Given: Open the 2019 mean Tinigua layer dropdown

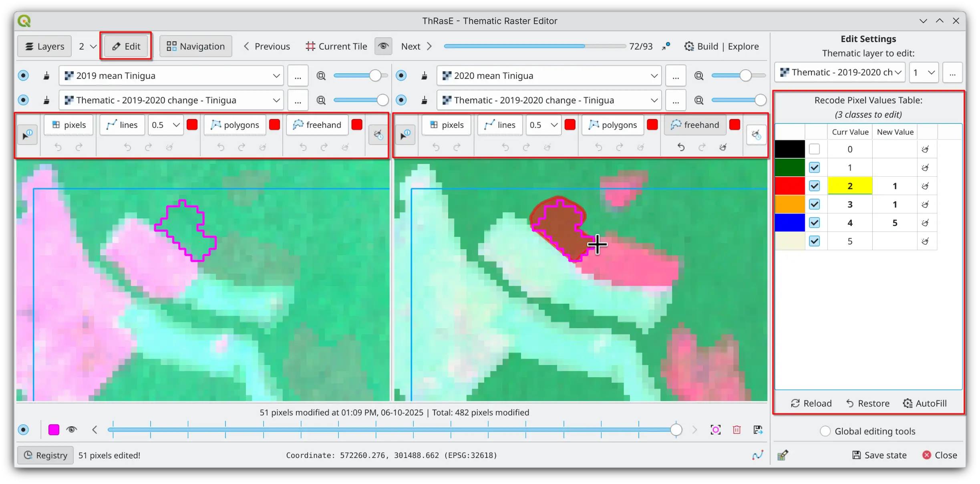Looking at the screenshot, I should (171, 76).
